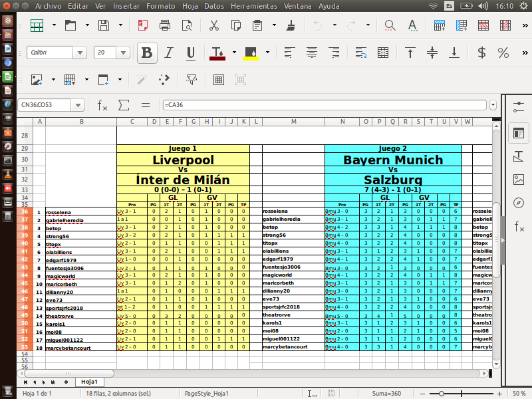The width and height of the screenshot is (532, 399).
Task: Insert Image icon
Action: (37, 80)
